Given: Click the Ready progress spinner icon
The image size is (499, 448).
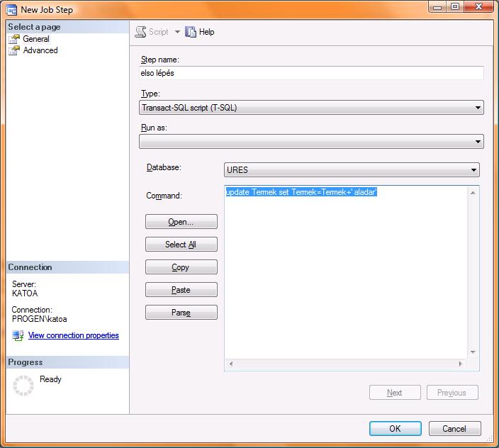Looking at the screenshot, I should pos(23,386).
